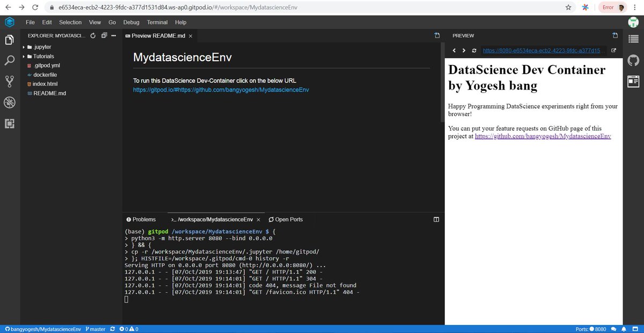Click the PREVIEW panel title
Viewport: 644px width, 333px height.
coord(463,36)
